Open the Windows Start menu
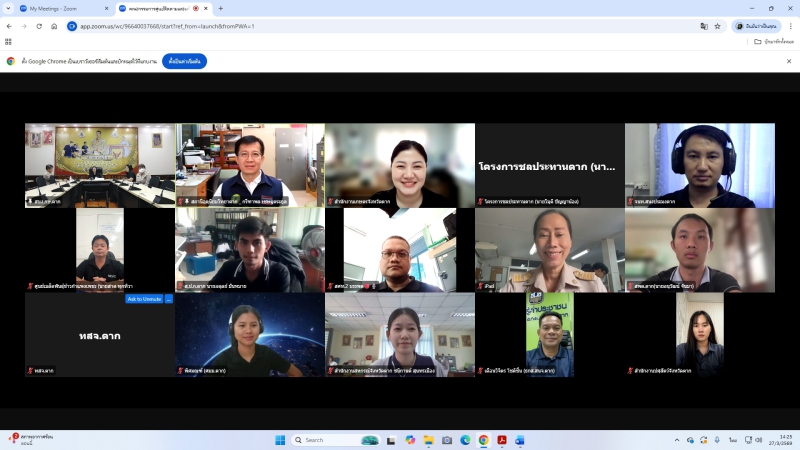The image size is (800, 450). [280, 440]
